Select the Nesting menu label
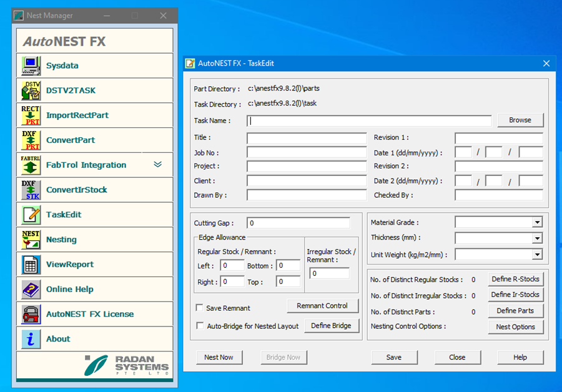 (x=61, y=239)
